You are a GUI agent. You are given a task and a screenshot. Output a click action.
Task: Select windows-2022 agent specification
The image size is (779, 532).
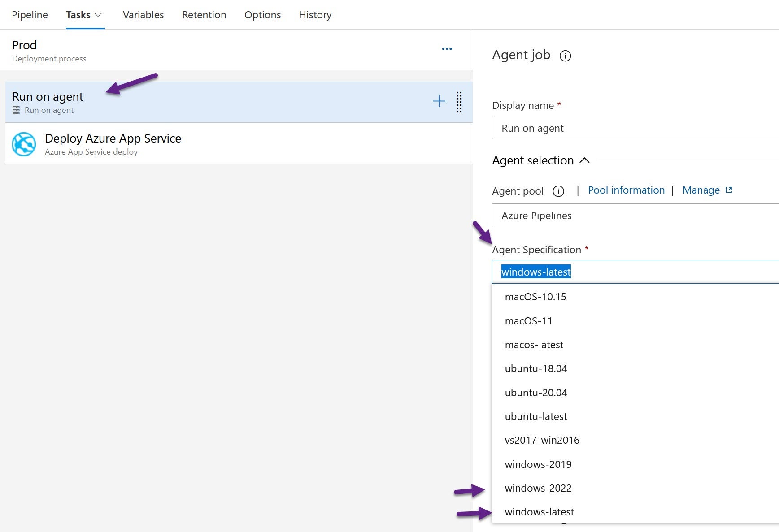coord(538,488)
